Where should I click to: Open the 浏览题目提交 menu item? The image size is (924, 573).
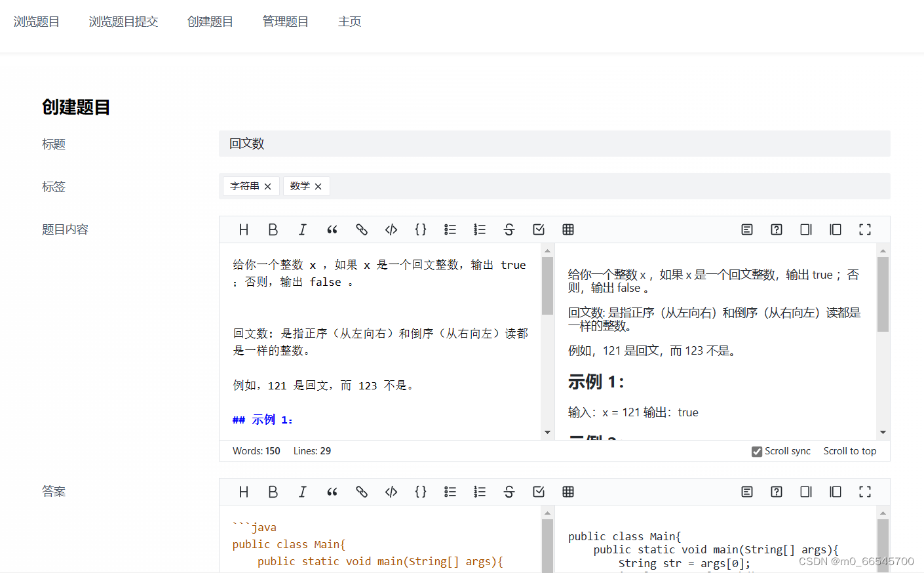coord(124,22)
